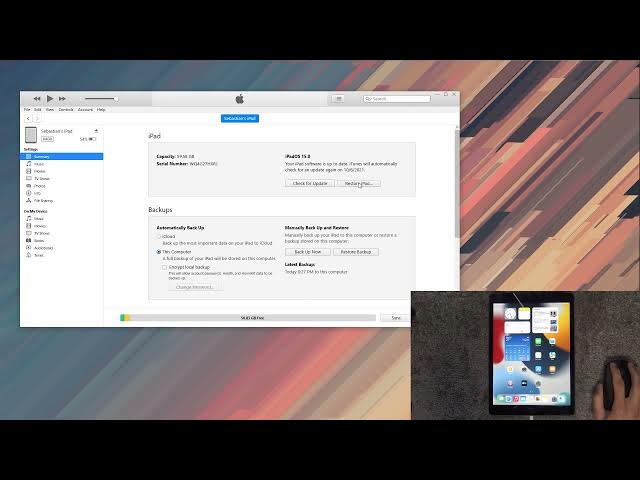Click the vertical scrollbar of summary pane

click(x=457, y=182)
